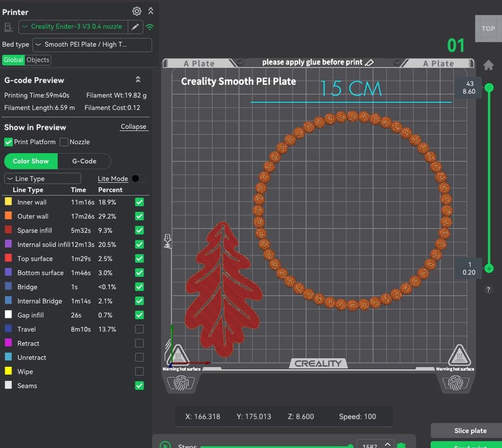Viewport: 502px width, 448px height.
Task: Enable the Nozzle checkbox
Action: [x=64, y=142]
